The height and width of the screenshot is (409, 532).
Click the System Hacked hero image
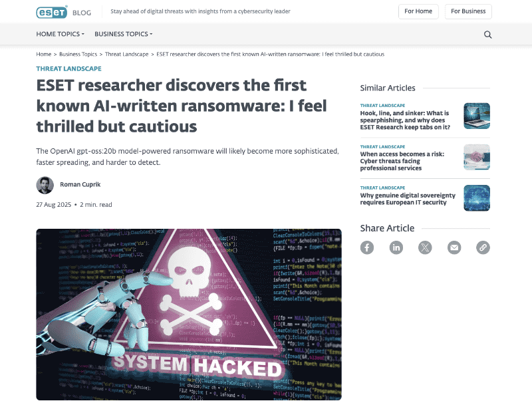(189, 315)
